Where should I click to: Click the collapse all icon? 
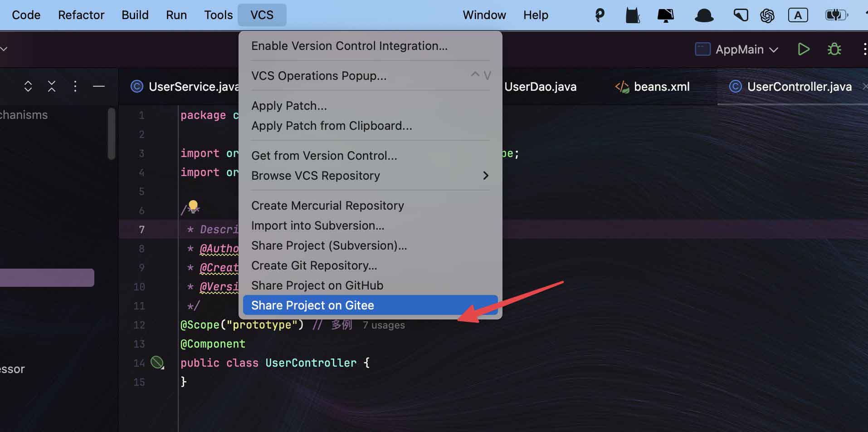pos(52,86)
